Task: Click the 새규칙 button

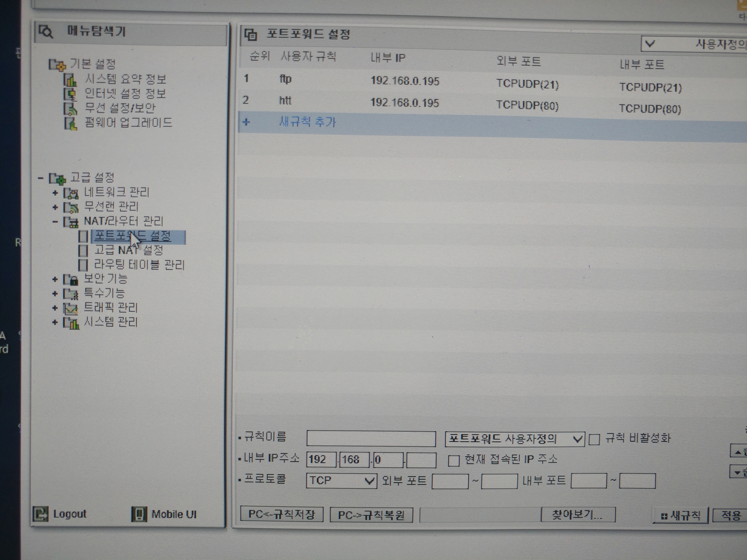Action: click(x=680, y=515)
